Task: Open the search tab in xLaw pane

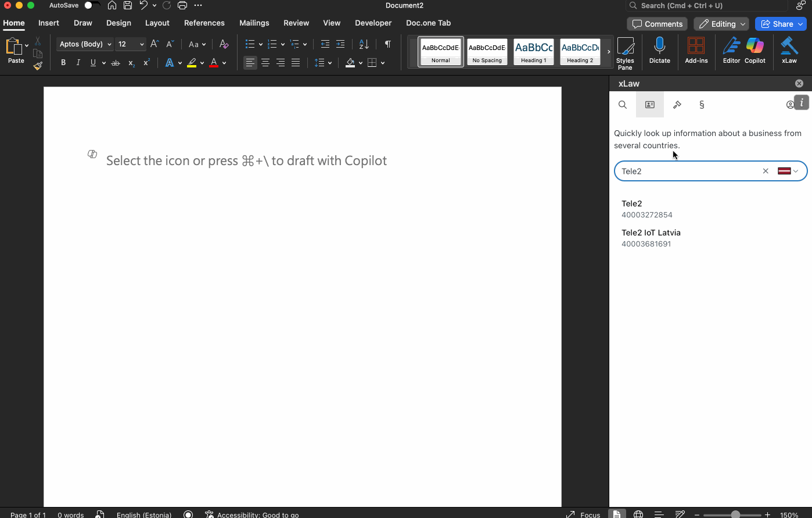Action: (x=623, y=105)
